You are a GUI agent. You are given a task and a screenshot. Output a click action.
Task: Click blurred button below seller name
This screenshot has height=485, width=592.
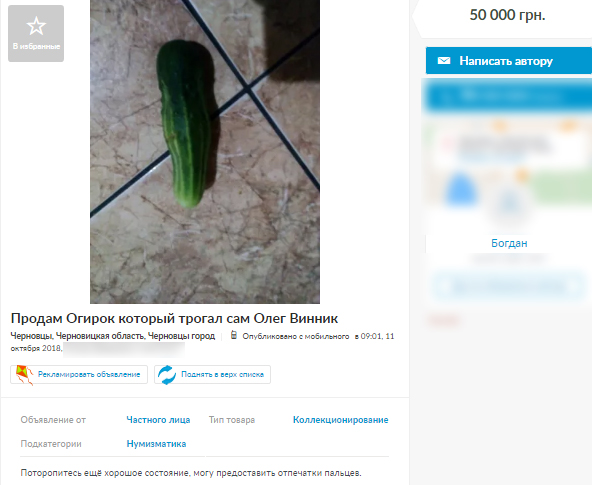tap(508, 286)
